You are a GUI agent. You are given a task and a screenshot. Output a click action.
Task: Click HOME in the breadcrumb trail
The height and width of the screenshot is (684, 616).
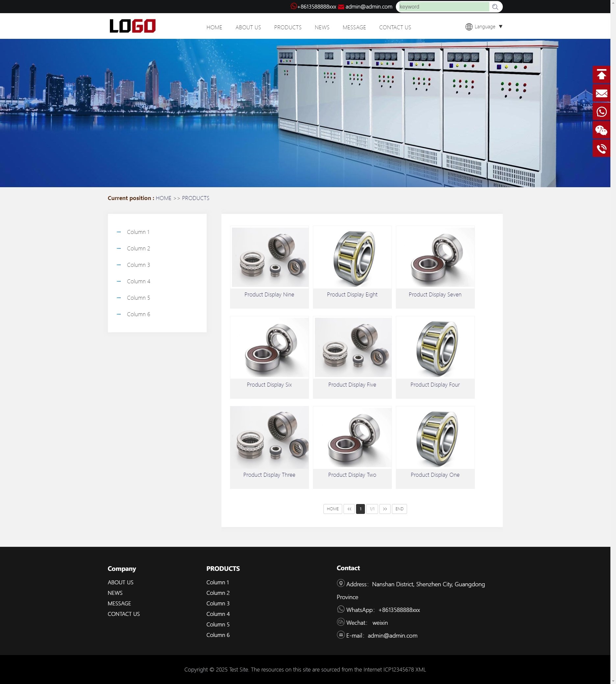pos(163,198)
